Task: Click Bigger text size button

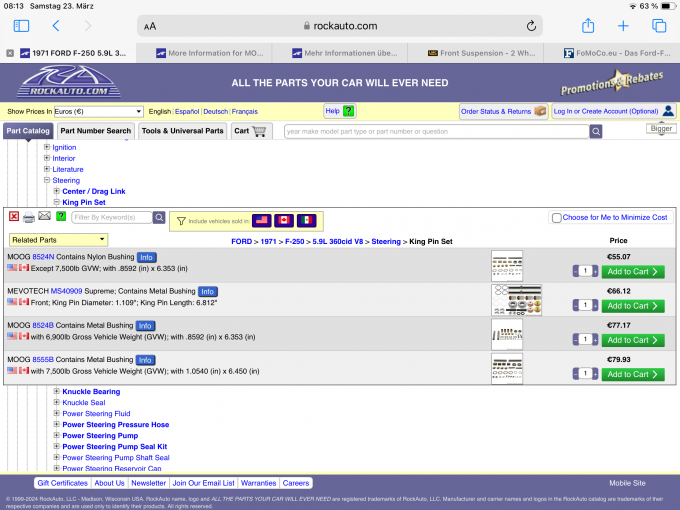Action: [661, 128]
